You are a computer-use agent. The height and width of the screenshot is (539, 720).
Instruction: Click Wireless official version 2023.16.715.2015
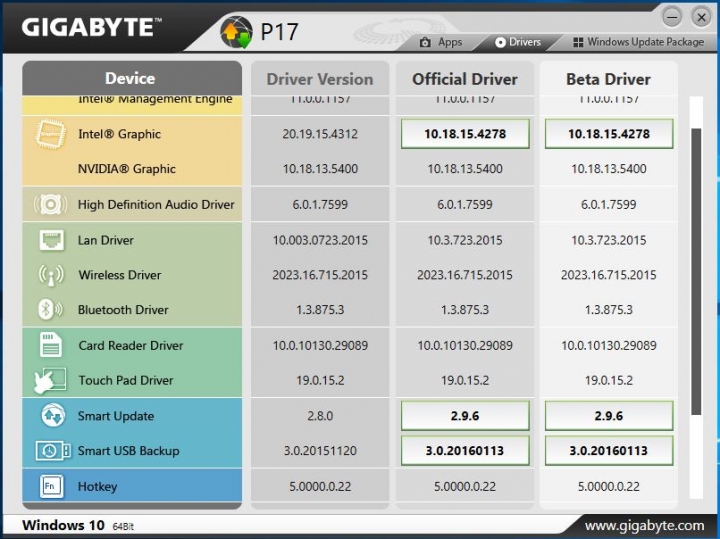(x=465, y=275)
